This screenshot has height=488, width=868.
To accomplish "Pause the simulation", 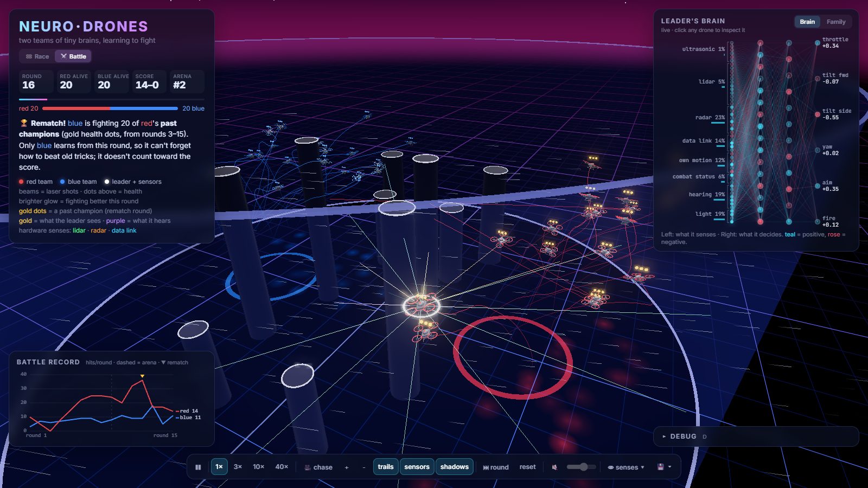I will (x=198, y=467).
